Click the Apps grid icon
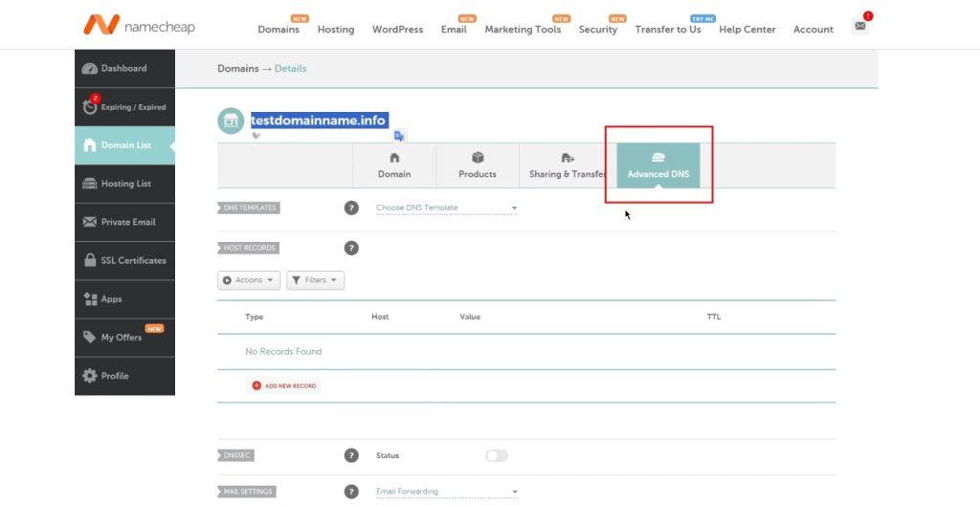The height and width of the screenshot is (505, 980). (x=90, y=299)
